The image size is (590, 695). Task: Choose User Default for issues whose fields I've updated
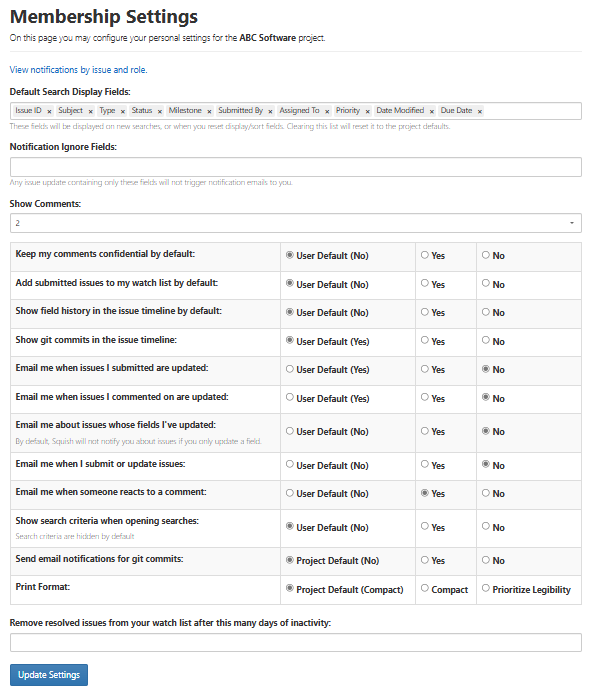[290, 431]
